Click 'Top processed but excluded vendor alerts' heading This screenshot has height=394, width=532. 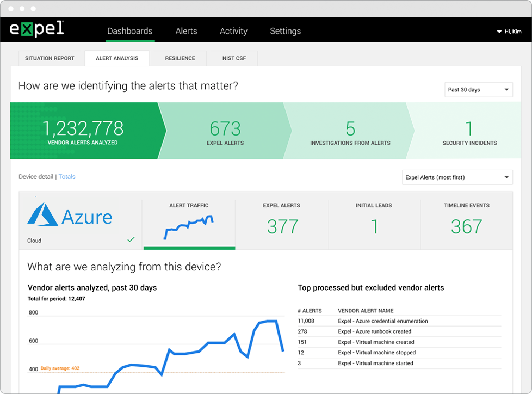click(x=371, y=288)
